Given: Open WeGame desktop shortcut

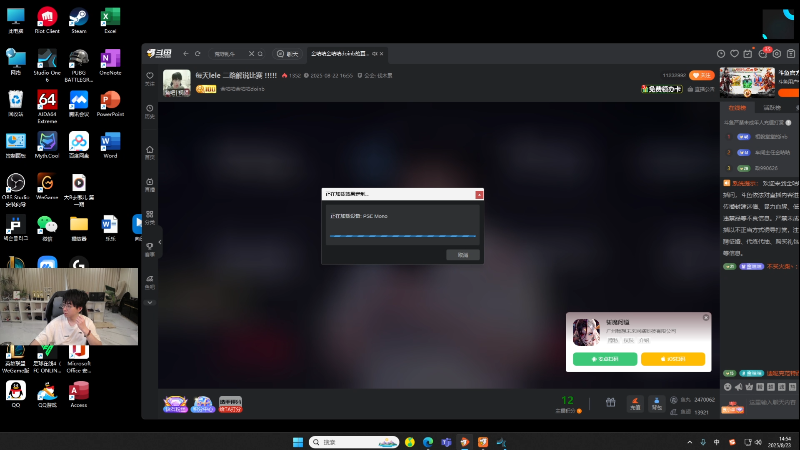Looking at the screenshot, I should coord(47,187).
